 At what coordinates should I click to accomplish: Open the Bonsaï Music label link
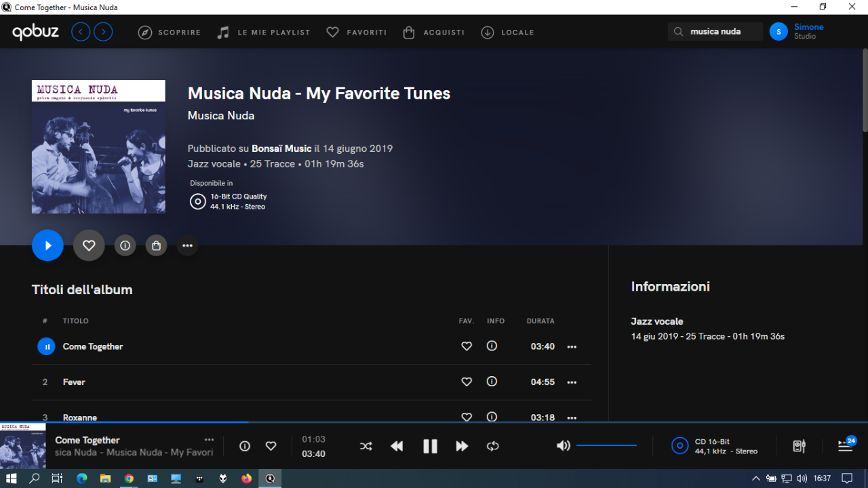pos(281,148)
